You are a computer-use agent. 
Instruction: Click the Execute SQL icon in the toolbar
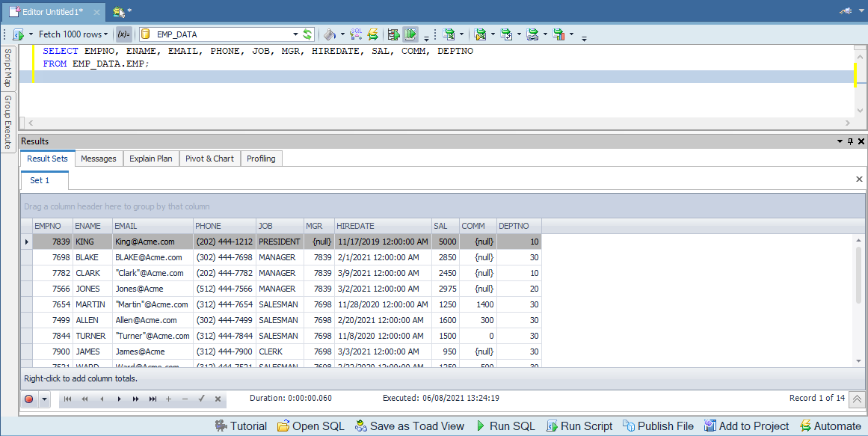coord(18,34)
